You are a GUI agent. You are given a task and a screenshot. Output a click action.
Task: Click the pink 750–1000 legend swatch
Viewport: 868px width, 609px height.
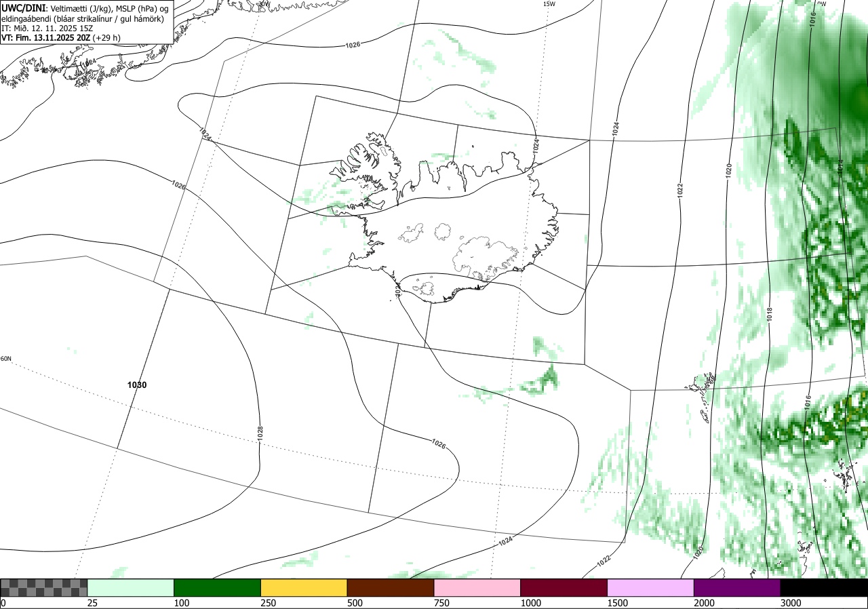(477, 587)
